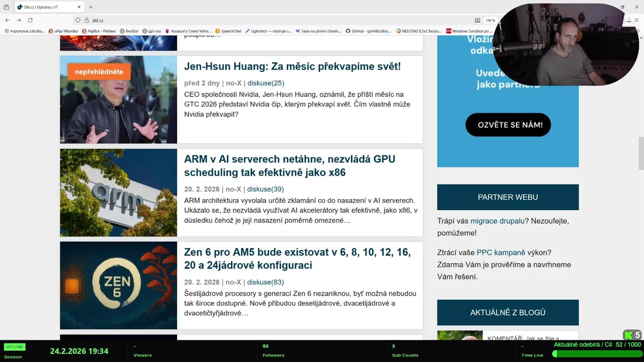Open the Jen-Hsun Huang article thumbnail
644x362 pixels.
pos(118,100)
